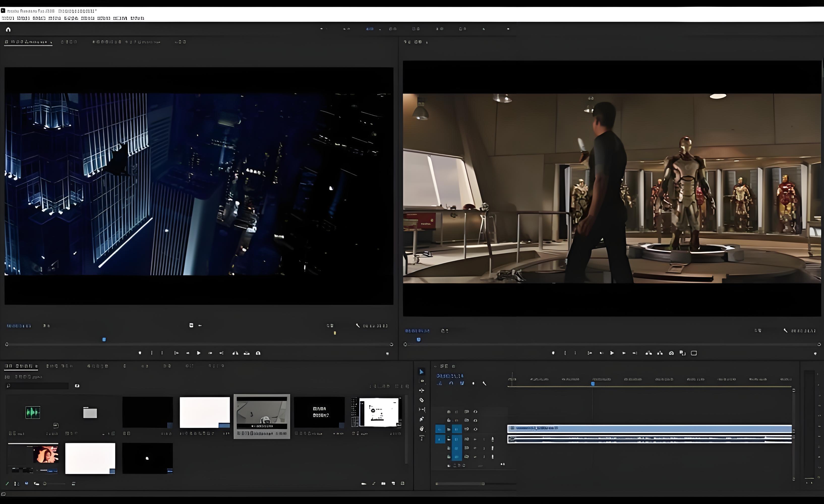Toggle the lock on the top video track
Screen dimensions: 824x504
pyautogui.click(x=449, y=412)
